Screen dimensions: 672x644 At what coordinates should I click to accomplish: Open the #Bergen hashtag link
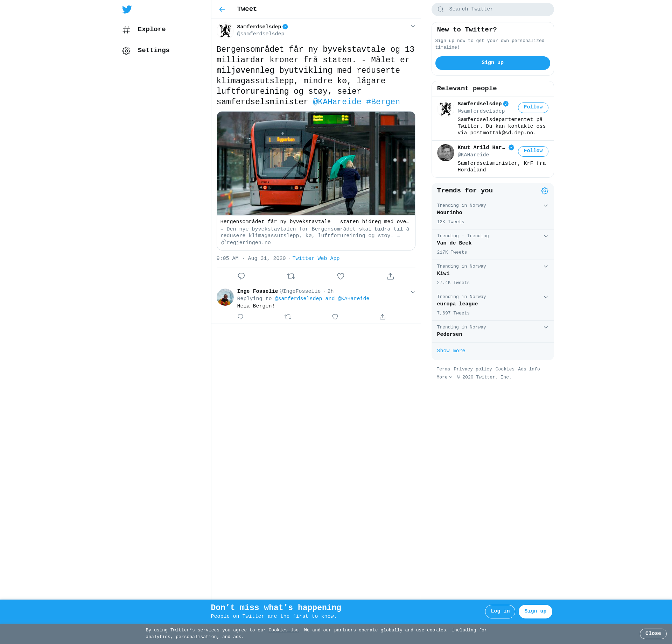[x=383, y=102]
